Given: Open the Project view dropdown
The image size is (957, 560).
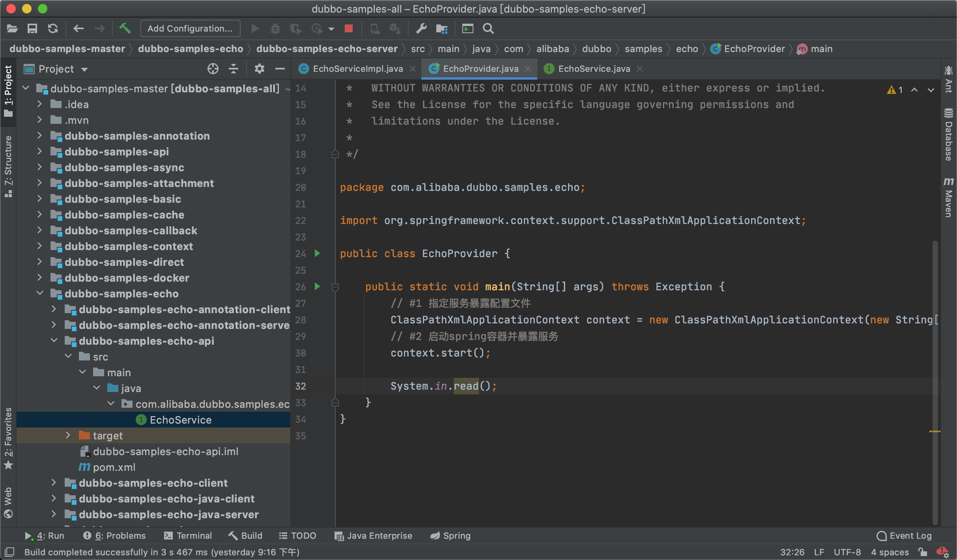Looking at the screenshot, I should (84, 69).
